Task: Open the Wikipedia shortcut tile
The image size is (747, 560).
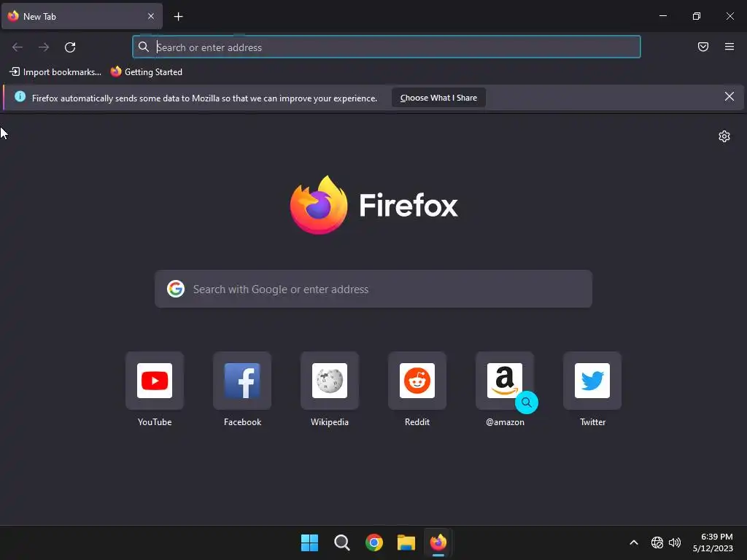Action: pos(330,381)
